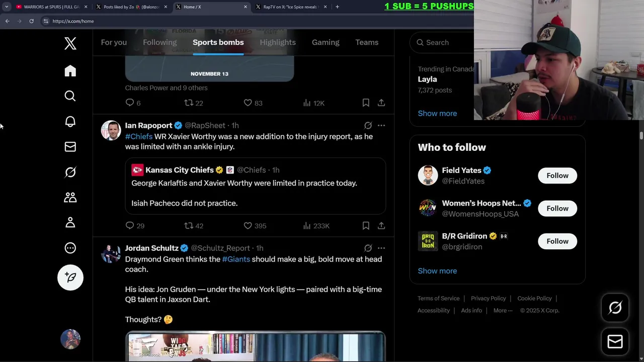Select the Sports bombs tab
Image resolution: width=644 pixels, height=362 pixels.
pyautogui.click(x=218, y=42)
